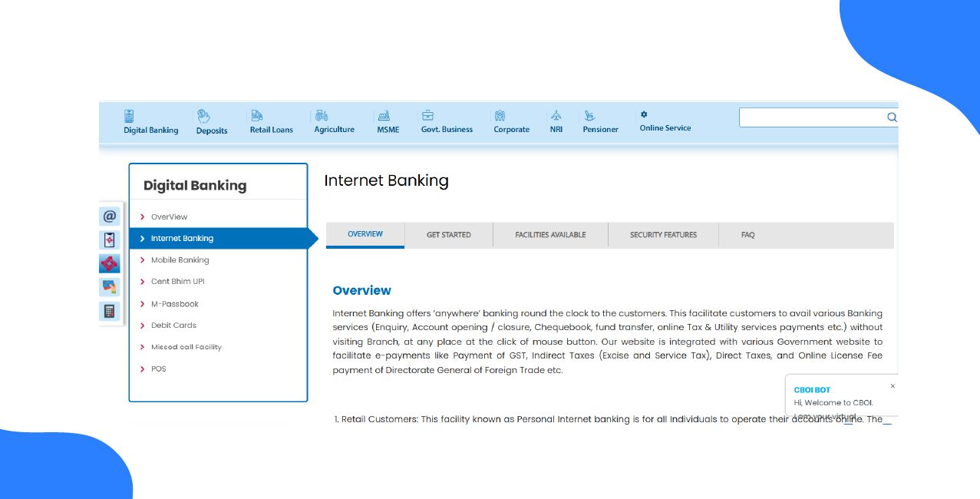Open the Pensioner menu item
Image resolution: width=980 pixels, height=499 pixels.
[600, 130]
